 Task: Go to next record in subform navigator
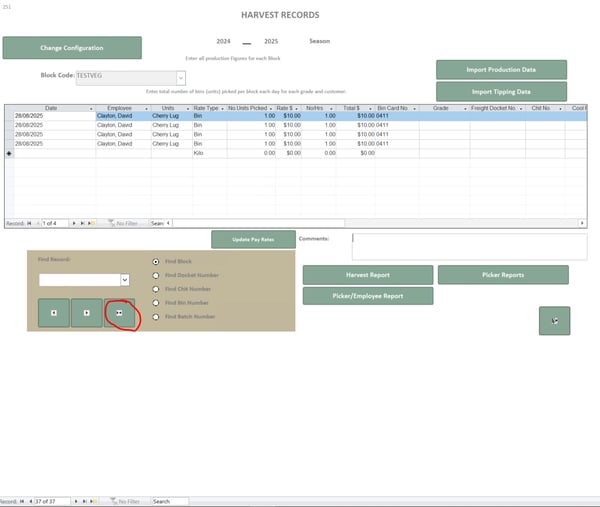[74, 223]
